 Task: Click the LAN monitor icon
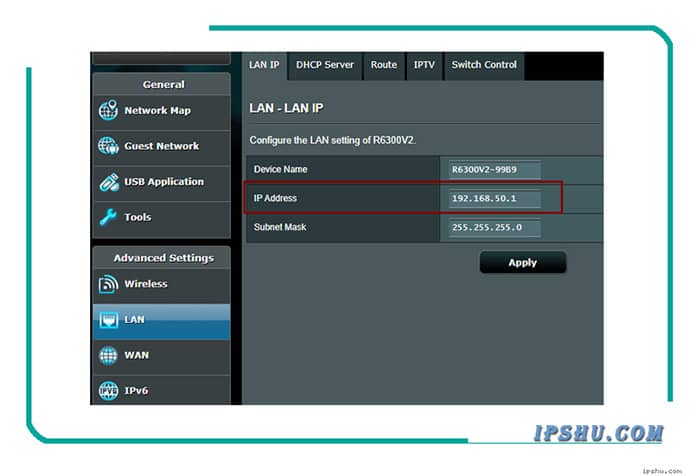click(108, 320)
